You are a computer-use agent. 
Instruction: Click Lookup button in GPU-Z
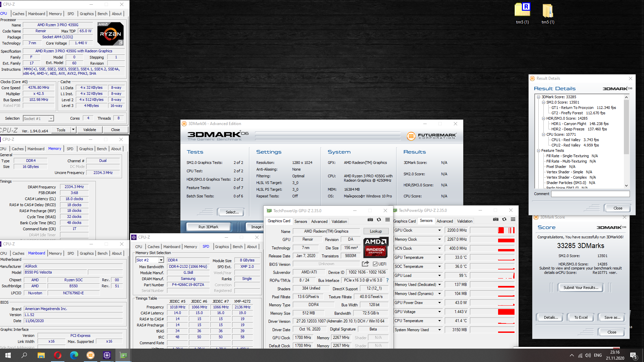pyautogui.click(x=376, y=231)
